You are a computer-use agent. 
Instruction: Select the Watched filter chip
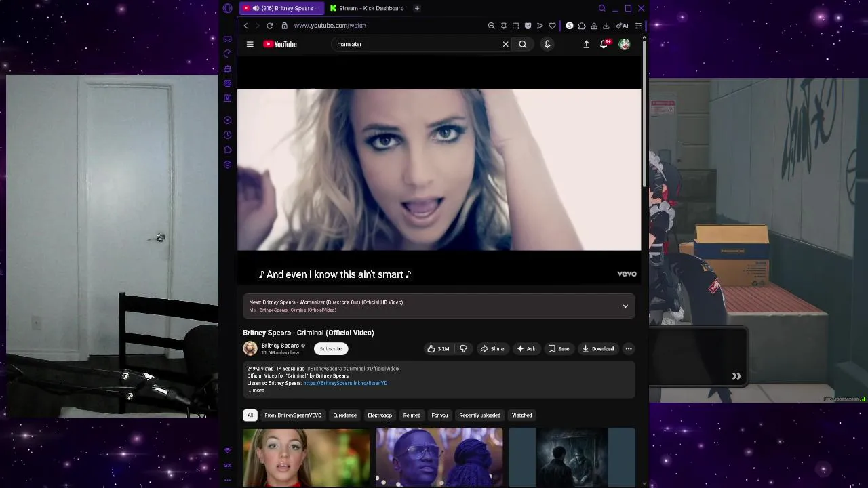point(522,415)
